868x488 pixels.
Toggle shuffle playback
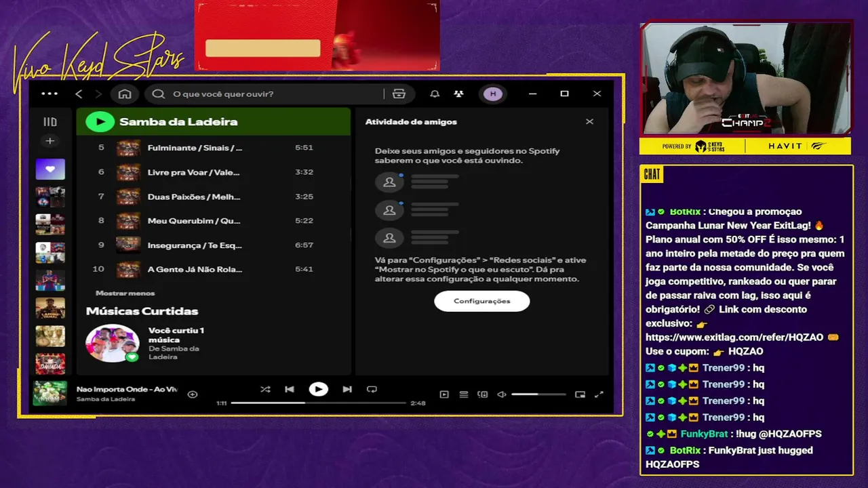pos(265,389)
